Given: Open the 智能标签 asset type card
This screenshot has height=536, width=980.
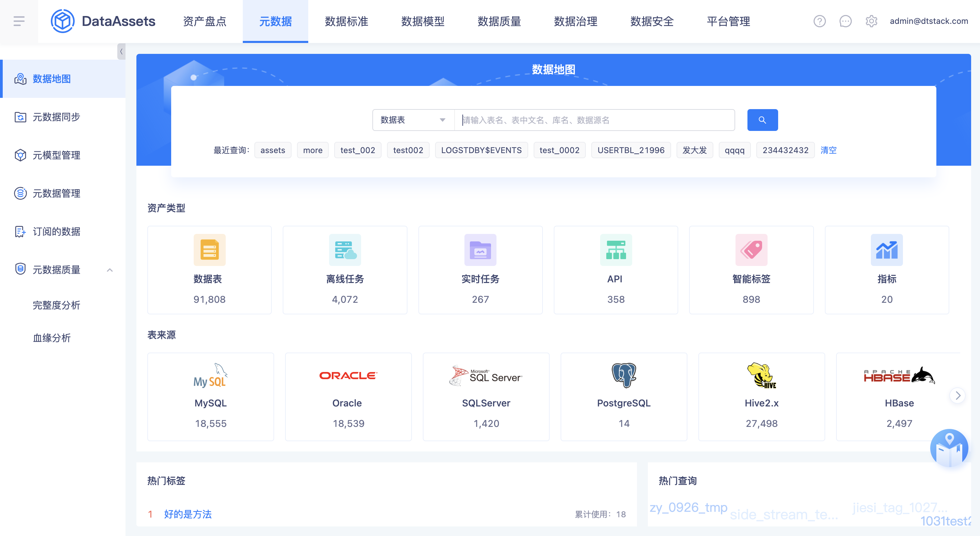Looking at the screenshot, I should (751, 270).
